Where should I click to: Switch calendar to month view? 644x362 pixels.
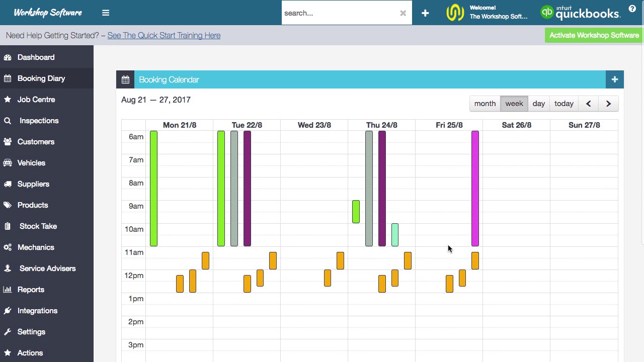(485, 104)
